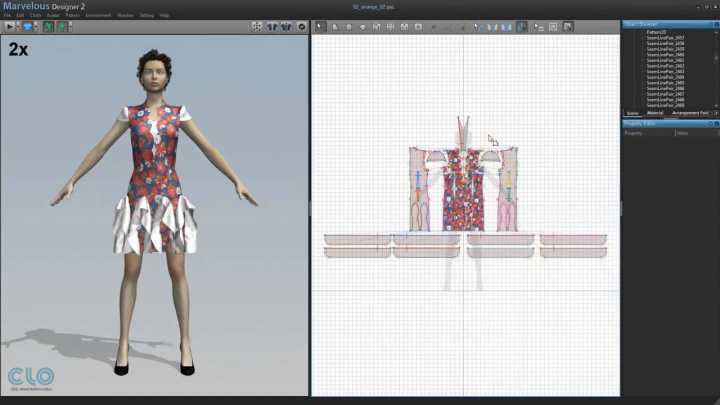Click the object browser scrollbar down arrow
The width and height of the screenshot is (720, 405).
coord(715,105)
